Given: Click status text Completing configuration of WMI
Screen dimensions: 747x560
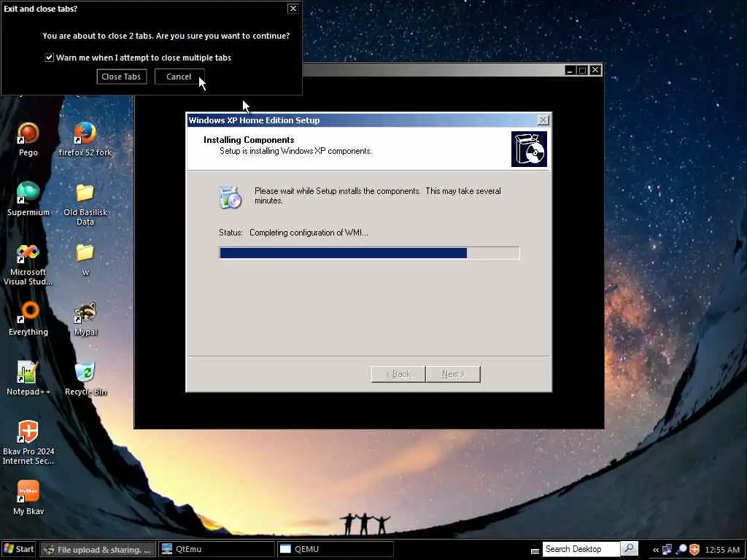Looking at the screenshot, I should click(309, 233).
